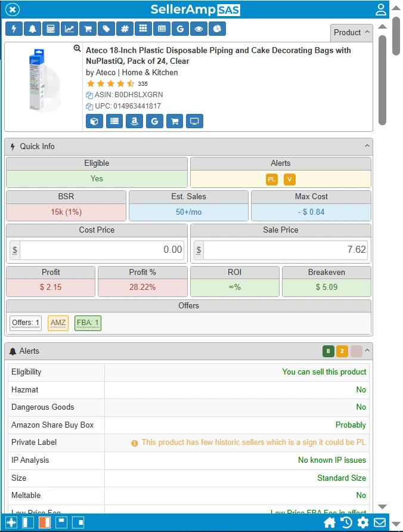Image resolution: width=403 pixels, height=532 pixels.
Task: Open the variations grid icon in the toolbar
Action: click(x=143, y=29)
